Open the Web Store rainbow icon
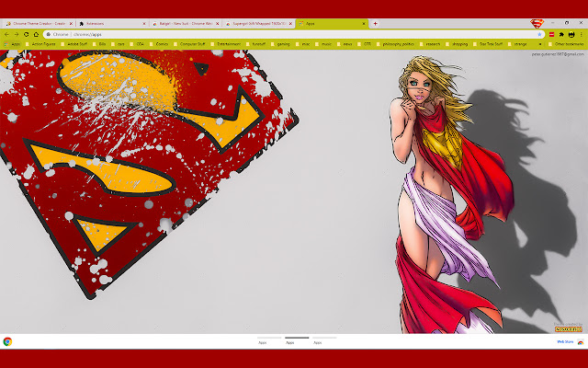The width and height of the screenshot is (588, 368). 581,341
